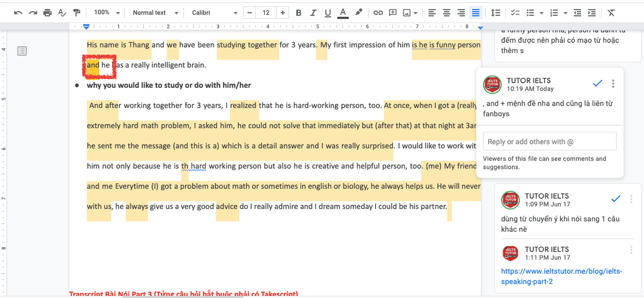Open options menu on 1:11 PM reply
This screenshot has width=644, height=298.
click(631, 250)
